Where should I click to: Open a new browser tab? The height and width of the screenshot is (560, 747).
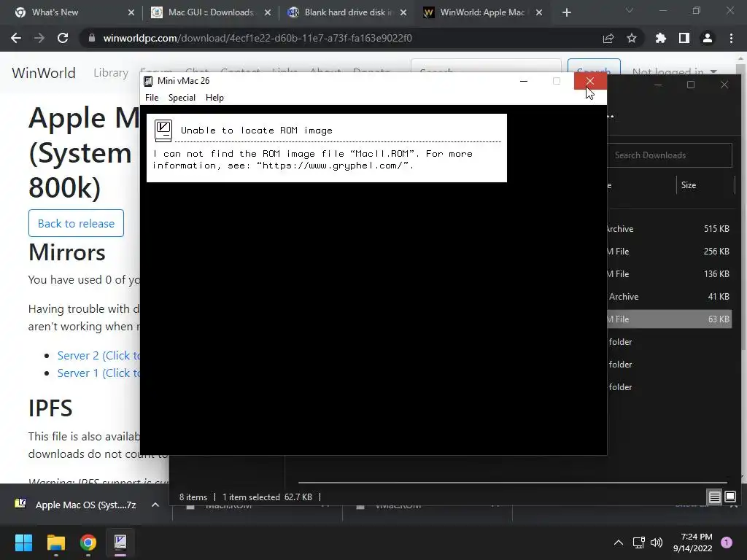point(566,12)
